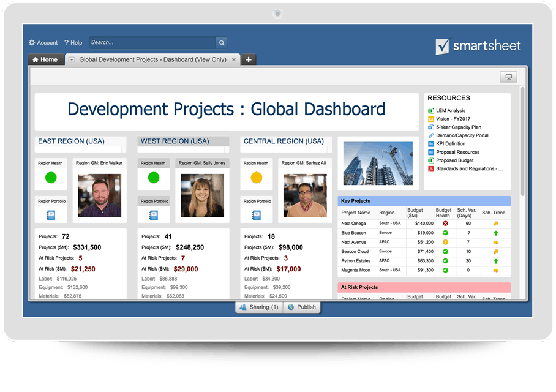556x392 pixels.
Task: Open the dashboard tab dropdown arrow
Action: pos(72,60)
